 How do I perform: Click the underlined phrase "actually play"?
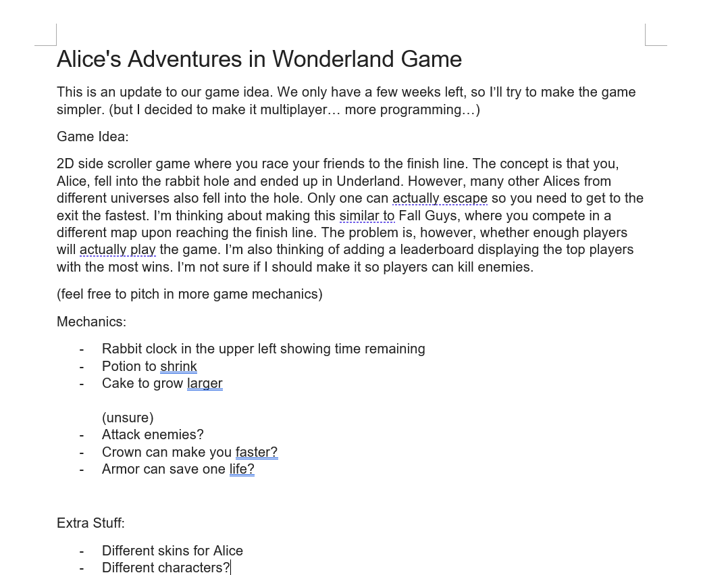click(118, 250)
